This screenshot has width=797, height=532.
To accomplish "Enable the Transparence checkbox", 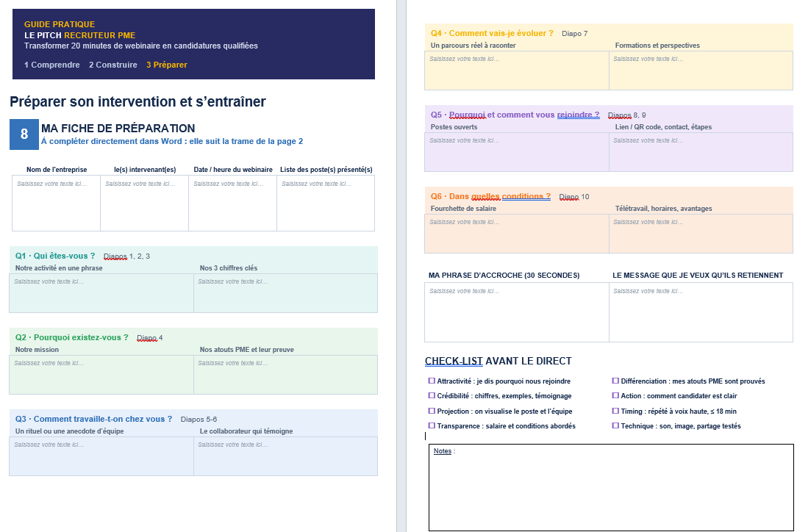I will point(432,425).
